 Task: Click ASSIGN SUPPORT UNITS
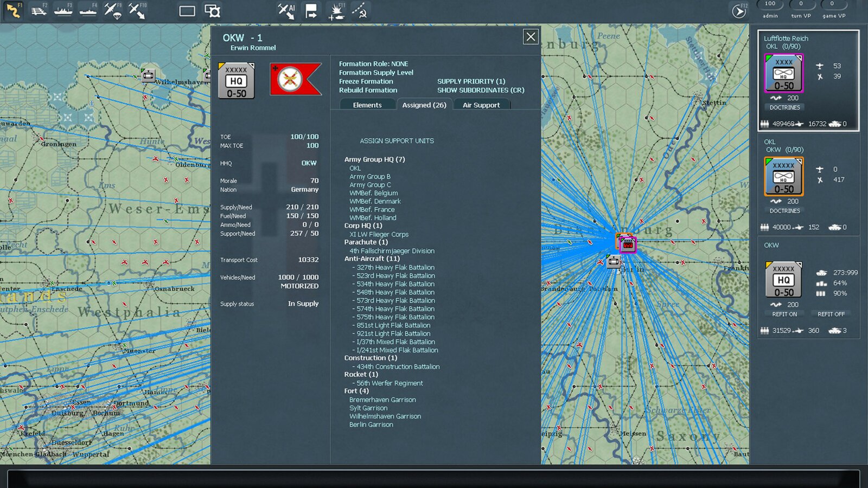tap(397, 141)
